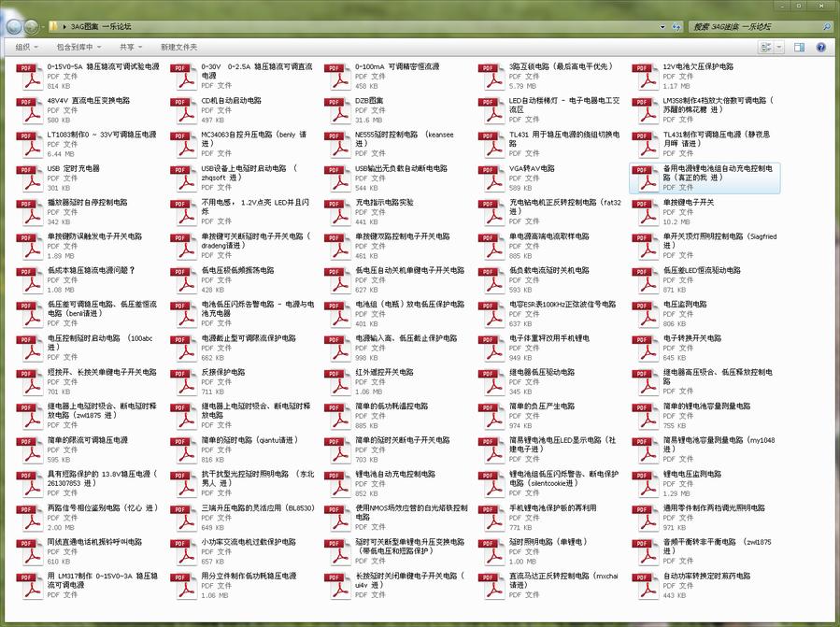Toggle the Preview pane on
The image size is (840, 627).
pos(798,47)
